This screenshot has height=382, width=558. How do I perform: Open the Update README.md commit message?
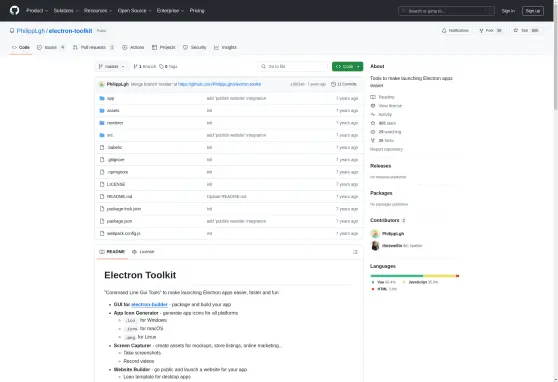click(226, 197)
